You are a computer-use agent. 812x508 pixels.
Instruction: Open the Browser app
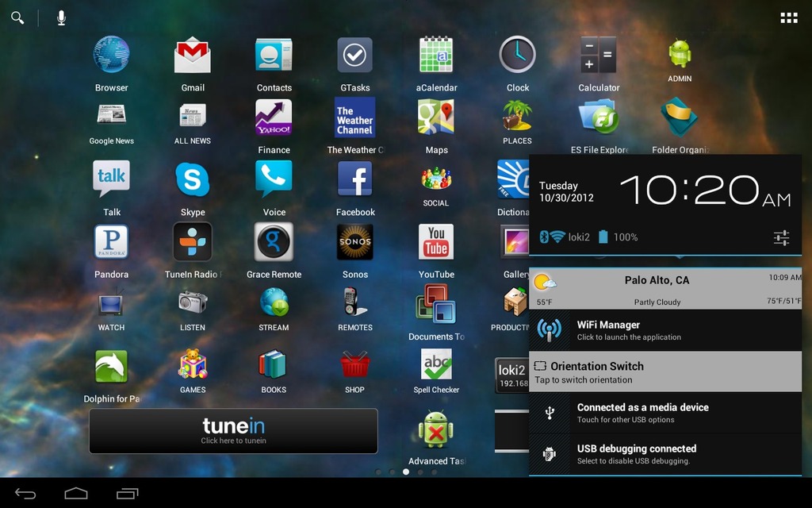111,55
